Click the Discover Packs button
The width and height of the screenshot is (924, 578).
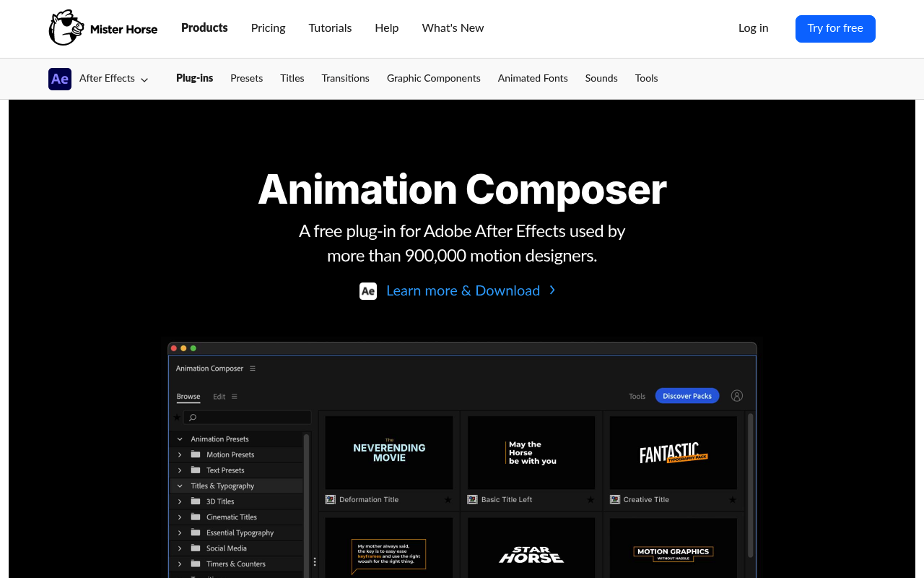(687, 396)
